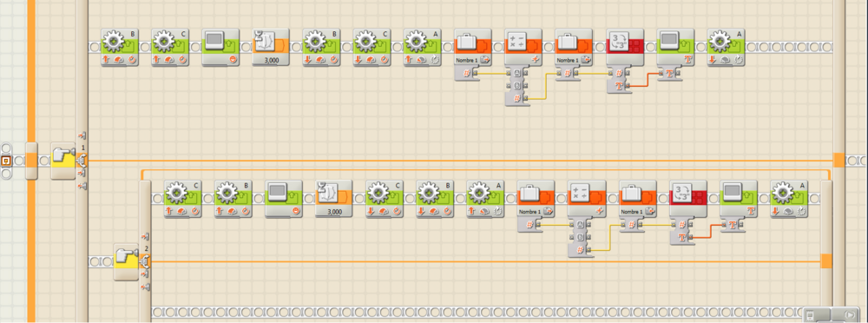The width and height of the screenshot is (868, 323).
Task: Select the bottom row's first Motor B block
Action: coord(233,199)
